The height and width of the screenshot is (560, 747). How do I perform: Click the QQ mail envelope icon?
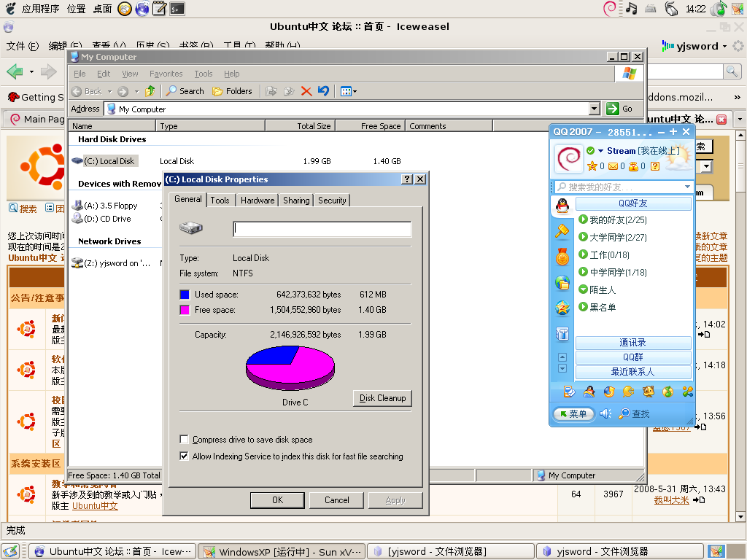tap(613, 166)
